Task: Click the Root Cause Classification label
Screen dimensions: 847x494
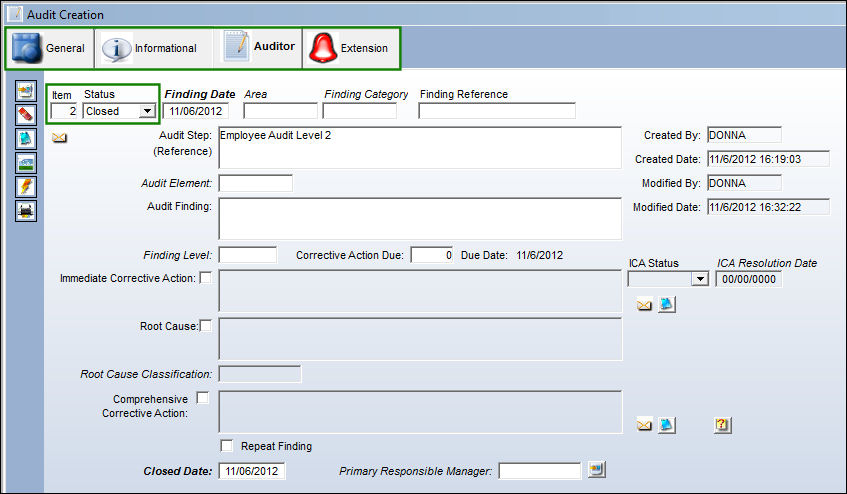Action: click(x=146, y=374)
